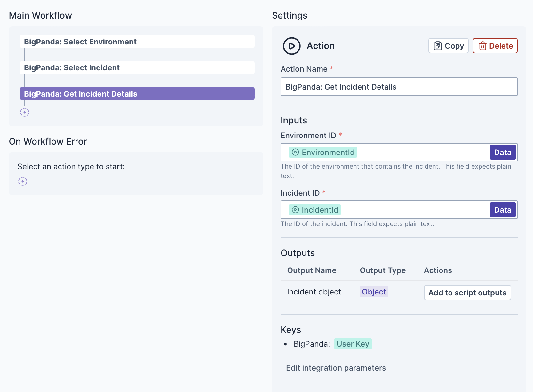Click the Action play circle icon
Screen dimensions: 533x392
coord(291,46)
